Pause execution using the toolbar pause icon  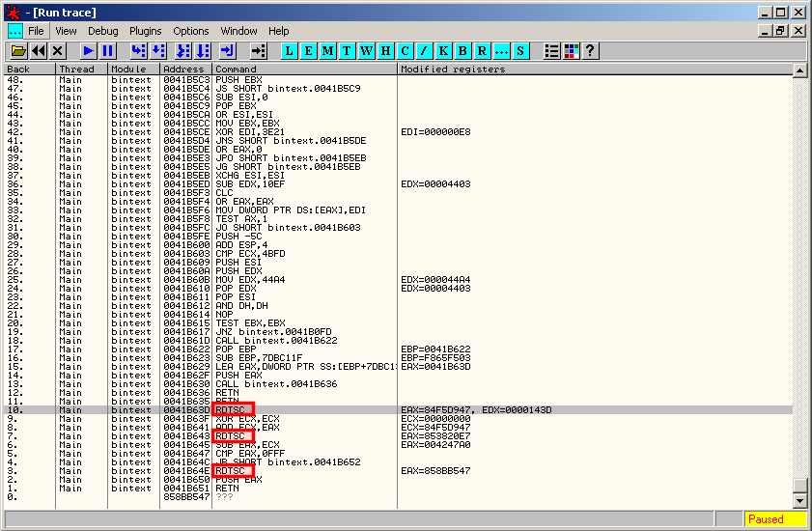107,50
